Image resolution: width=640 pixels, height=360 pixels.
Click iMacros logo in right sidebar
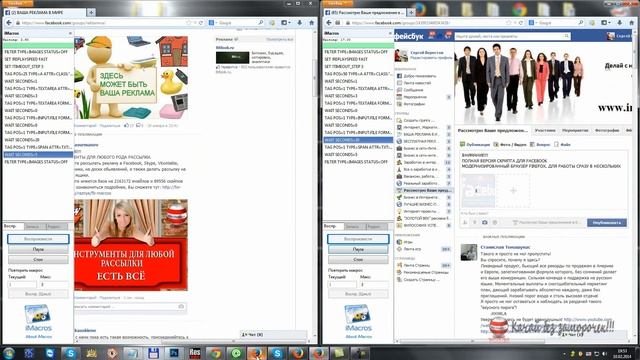(x=358, y=318)
